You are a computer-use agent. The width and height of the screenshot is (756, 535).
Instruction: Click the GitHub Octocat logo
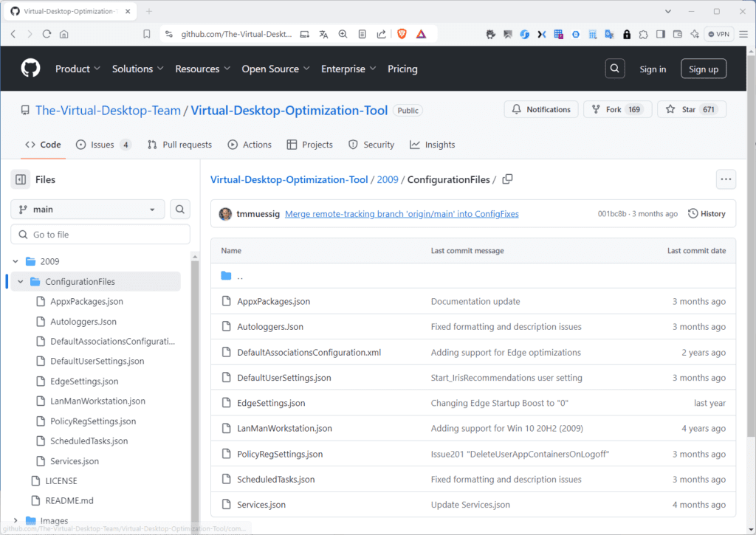(30, 69)
